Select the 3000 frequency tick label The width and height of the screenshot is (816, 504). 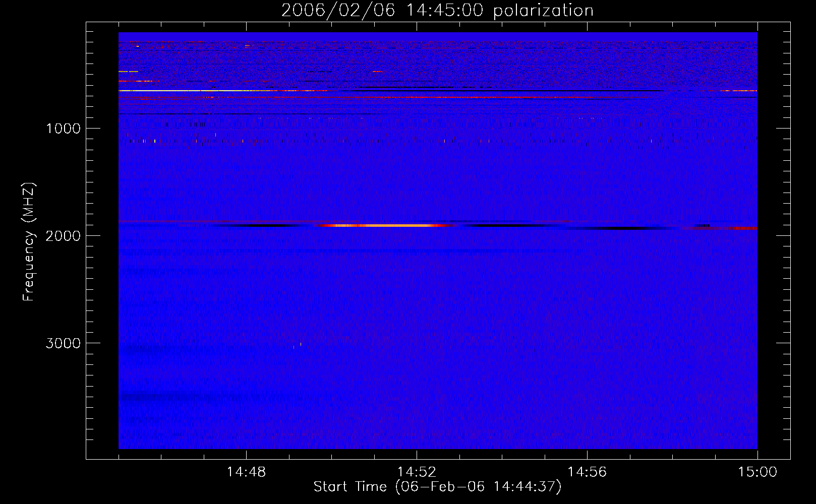[x=63, y=343]
